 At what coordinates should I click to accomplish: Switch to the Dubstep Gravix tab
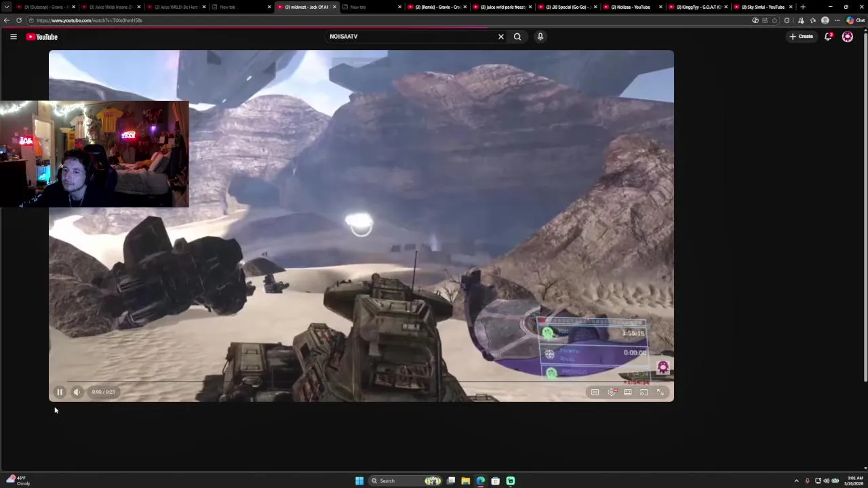(44, 7)
